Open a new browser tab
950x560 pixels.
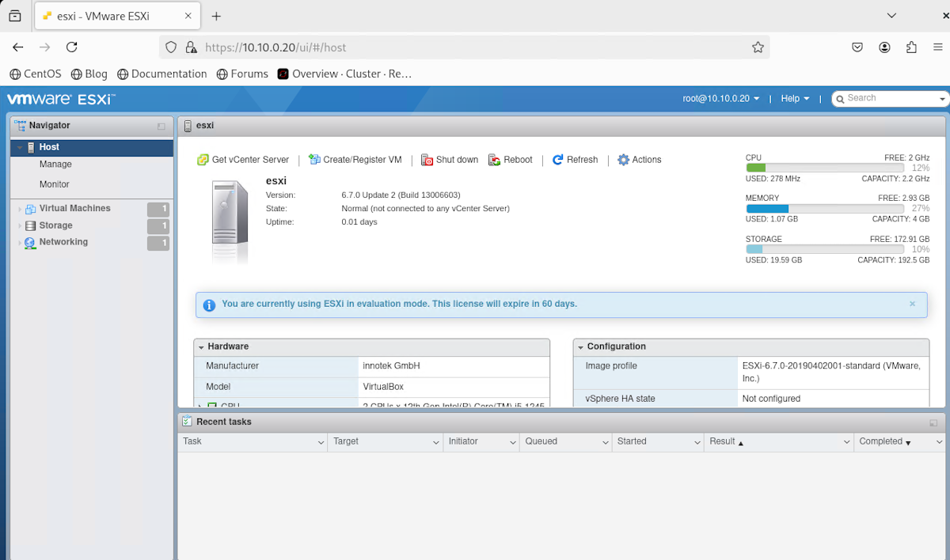tap(216, 16)
